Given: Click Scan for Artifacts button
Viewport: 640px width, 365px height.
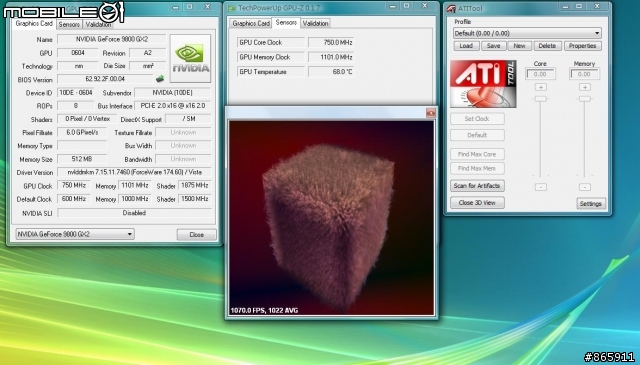Looking at the screenshot, I should pyautogui.click(x=477, y=186).
